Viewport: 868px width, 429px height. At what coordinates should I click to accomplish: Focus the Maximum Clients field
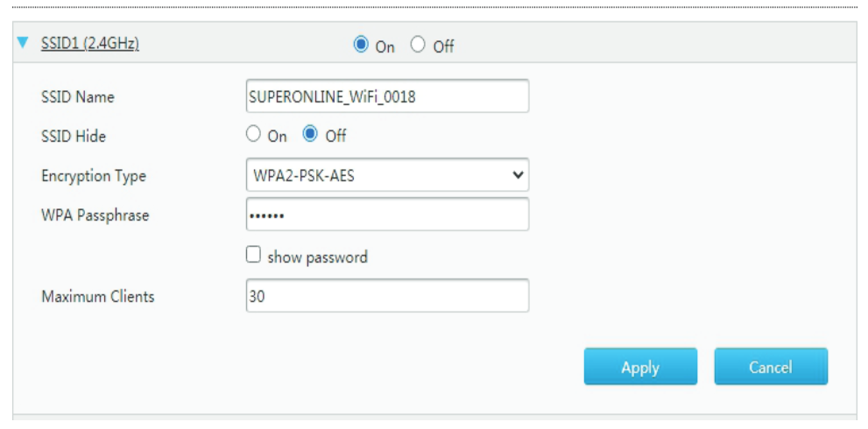tap(388, 297)
